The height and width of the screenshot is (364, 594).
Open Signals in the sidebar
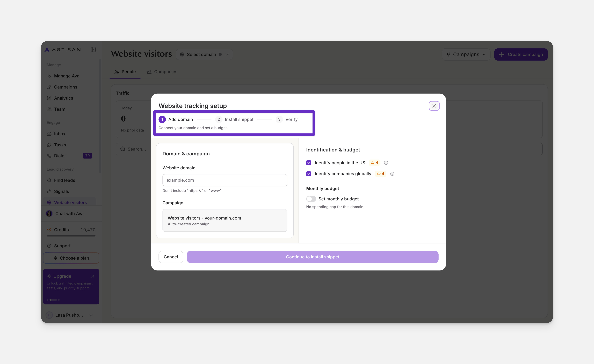[x=69, y=191]
